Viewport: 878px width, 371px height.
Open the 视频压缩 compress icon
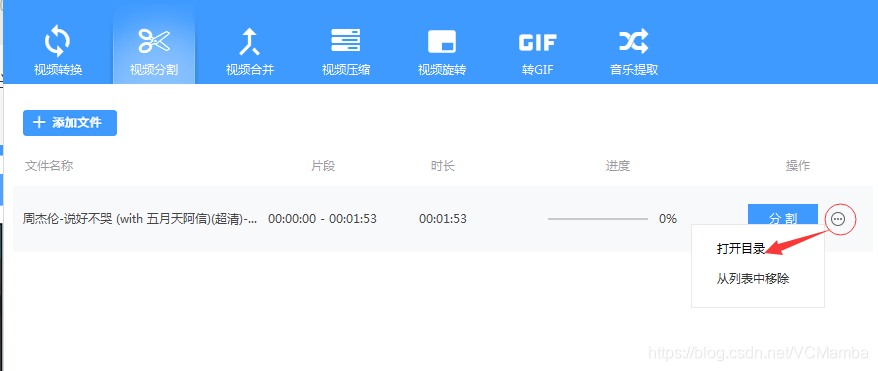coord(345,40)
